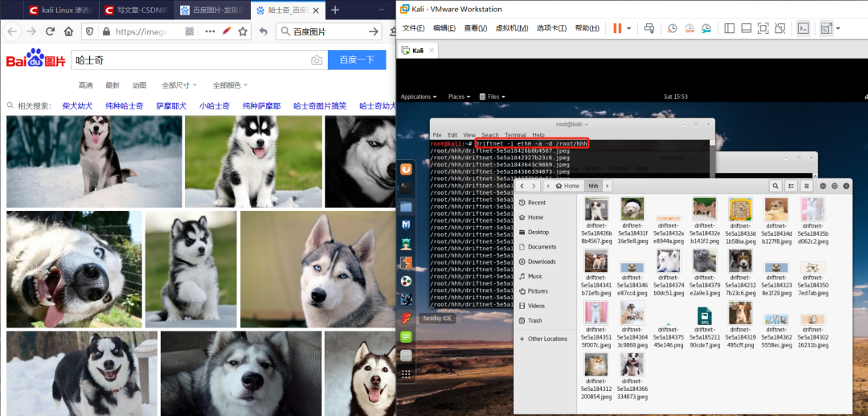This screenshot has height=416, width=868.
Task: Bookmark the page with the star icon
Action: (243, 31)
